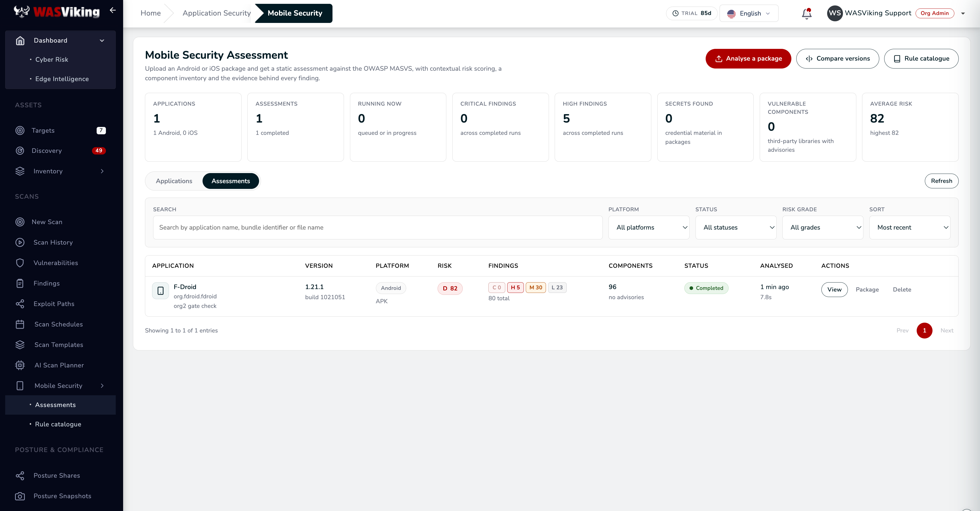Click the Next pagination link
This screenshot has height=511, width=980.
click(946, 331)
